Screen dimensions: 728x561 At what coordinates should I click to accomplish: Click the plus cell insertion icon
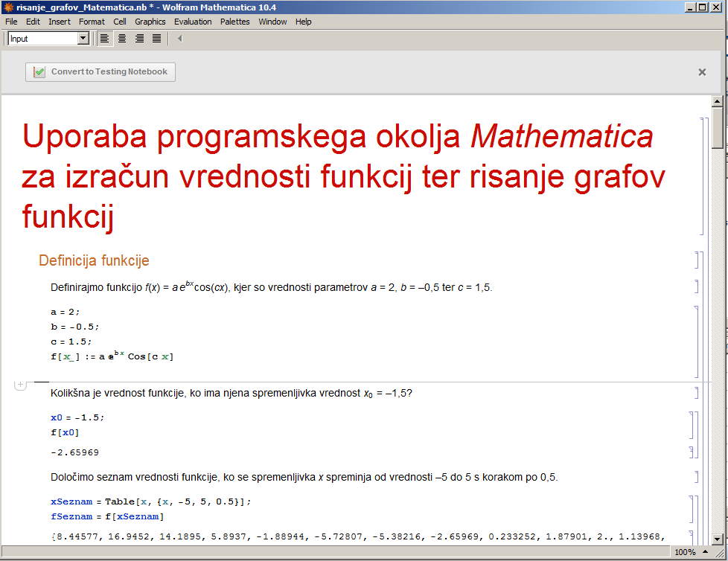(x=20, y=385)
